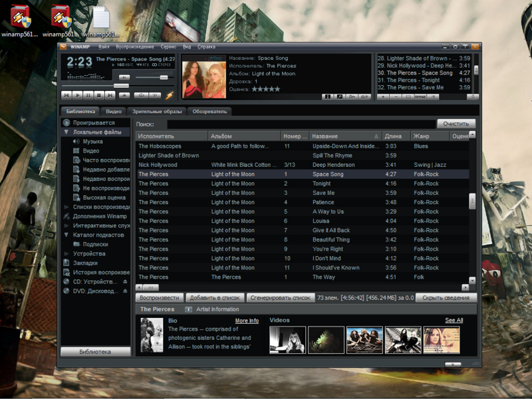Click the magnifier search icon under track details
This screenshot has height=399, width=532.
click(340, 96)
